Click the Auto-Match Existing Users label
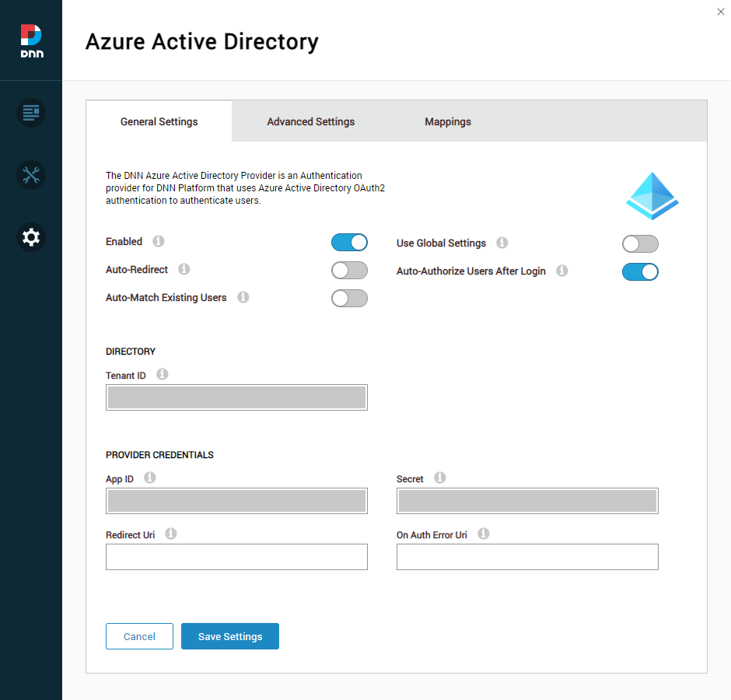731x700 pixels. click(166, 298)
